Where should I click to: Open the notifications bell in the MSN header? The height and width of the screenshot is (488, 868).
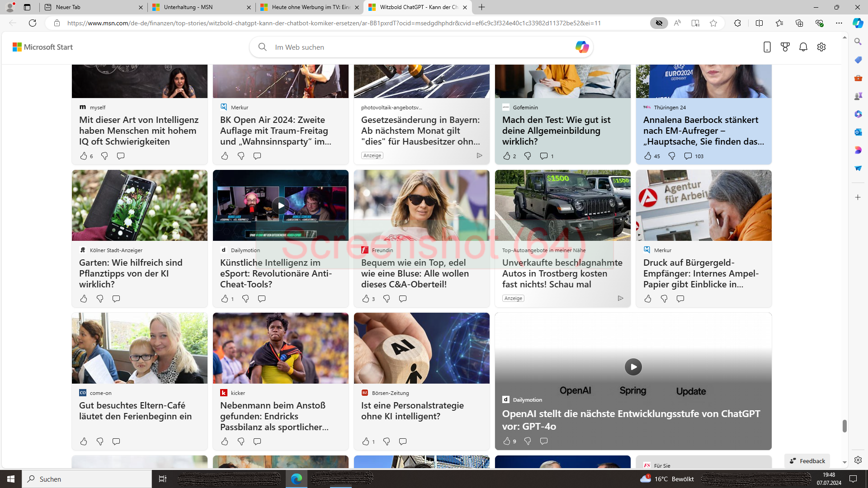click(803, 47)
